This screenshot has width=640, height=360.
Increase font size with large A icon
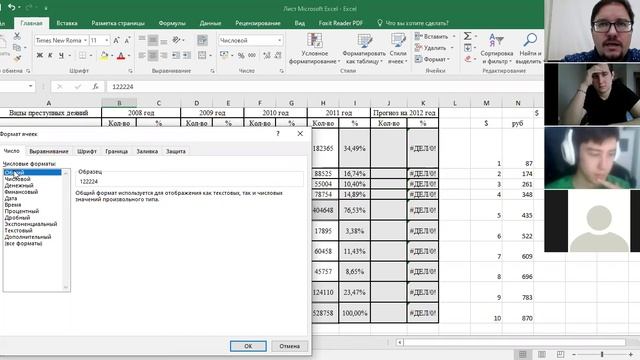click(116, 40)
